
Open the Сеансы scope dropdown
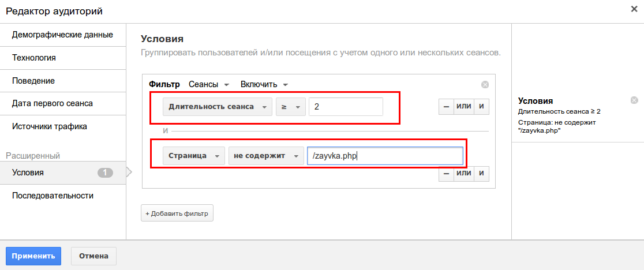[x=209, y=84]
